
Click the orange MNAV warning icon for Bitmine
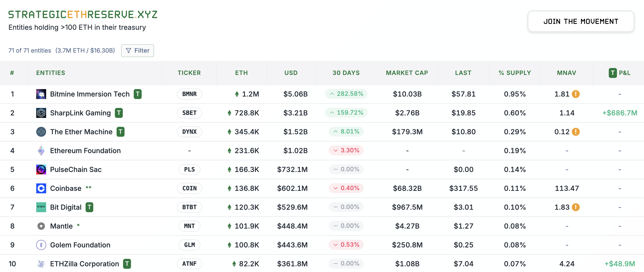tap(576, 94)
